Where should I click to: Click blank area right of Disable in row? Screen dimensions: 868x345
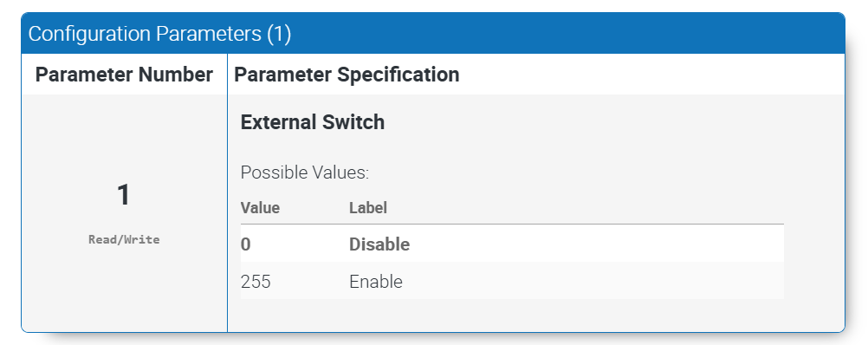pos(597,244)
